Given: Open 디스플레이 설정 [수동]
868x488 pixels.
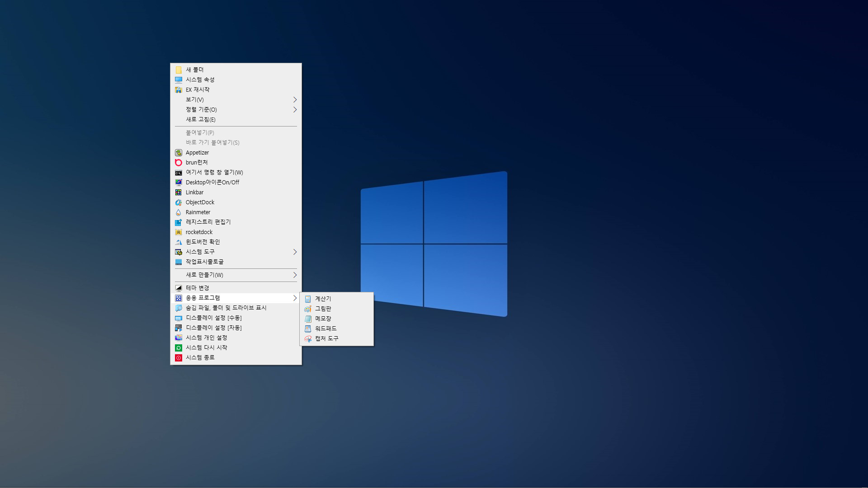Looking at the screenshot, I should (x=236, y=318).
